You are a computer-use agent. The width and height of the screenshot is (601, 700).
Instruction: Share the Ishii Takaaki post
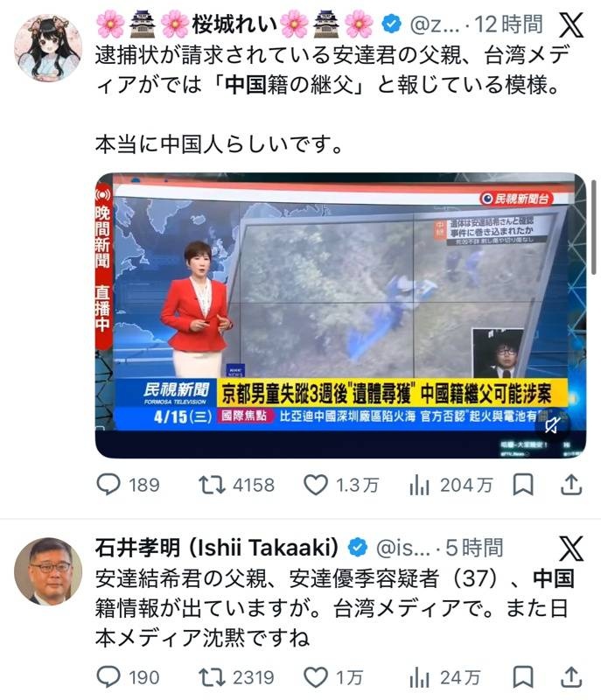(x=571, y=677)
